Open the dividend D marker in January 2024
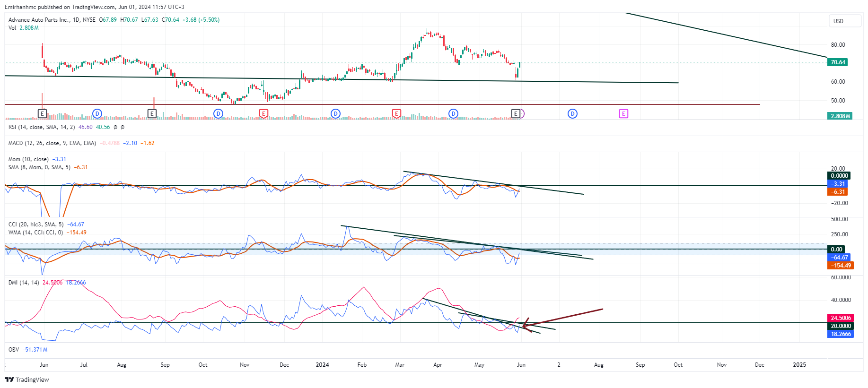Screen dimensions: 868x388 335,113
